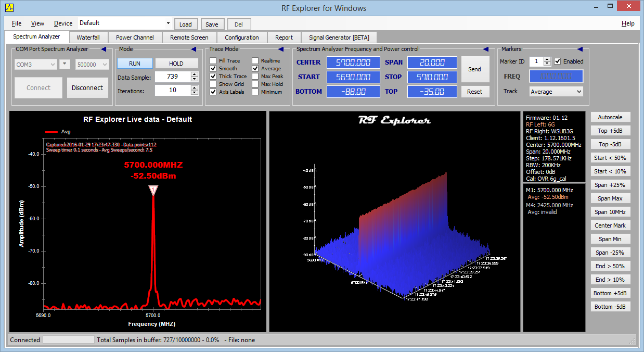This screenshot has width=644, height=352.
Task: Click the Load preset button
Action: click(186, 24)
